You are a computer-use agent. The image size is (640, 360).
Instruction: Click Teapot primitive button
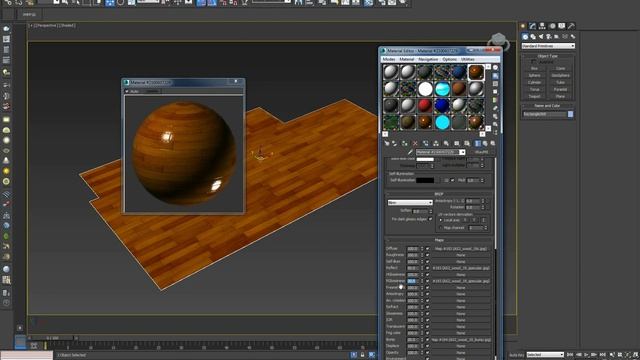point(535,96)
